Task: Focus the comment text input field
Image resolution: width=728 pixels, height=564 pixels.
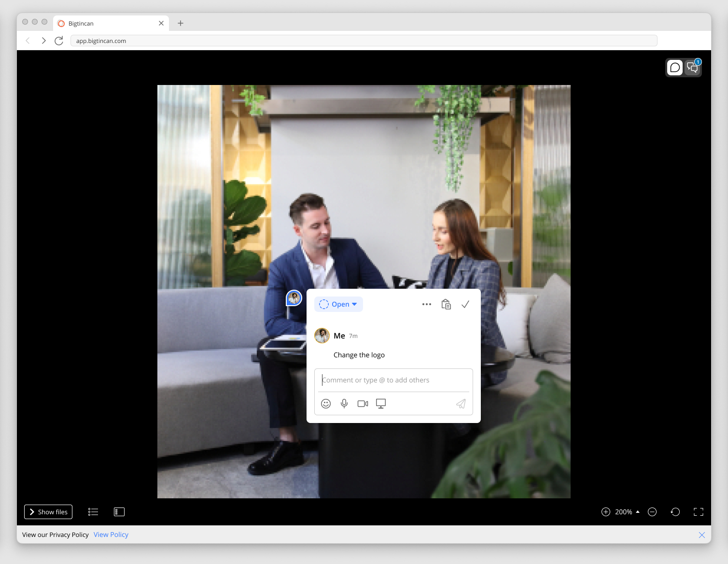Action: 393,380
